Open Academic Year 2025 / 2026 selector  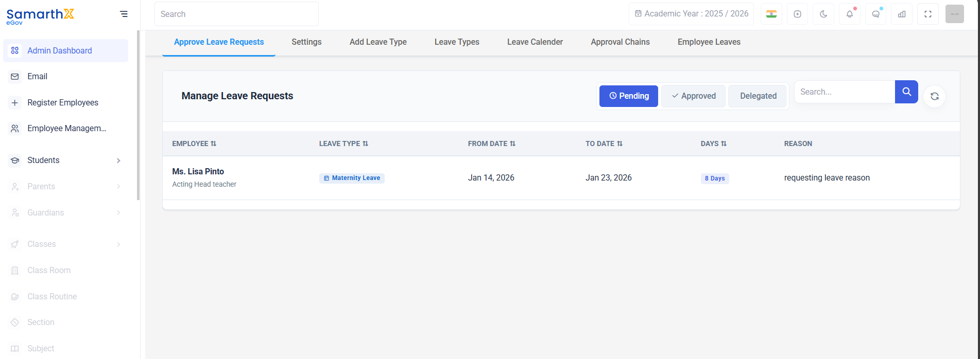(691, 14)
